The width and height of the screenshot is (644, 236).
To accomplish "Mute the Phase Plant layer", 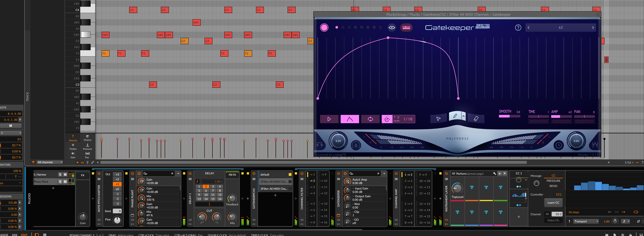I will 65,181.
